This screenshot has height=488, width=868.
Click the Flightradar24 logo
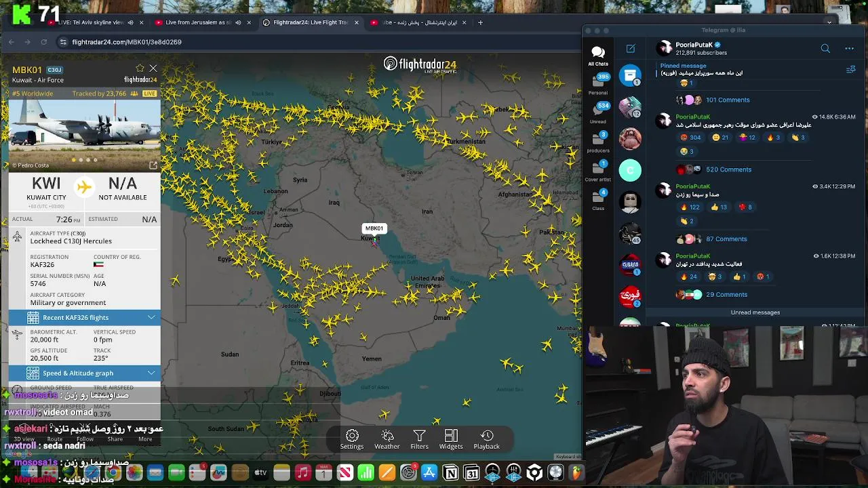[x=420, y=64]
